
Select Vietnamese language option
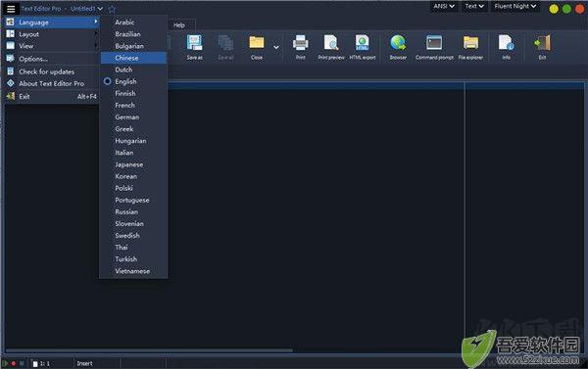coord(133,271)
